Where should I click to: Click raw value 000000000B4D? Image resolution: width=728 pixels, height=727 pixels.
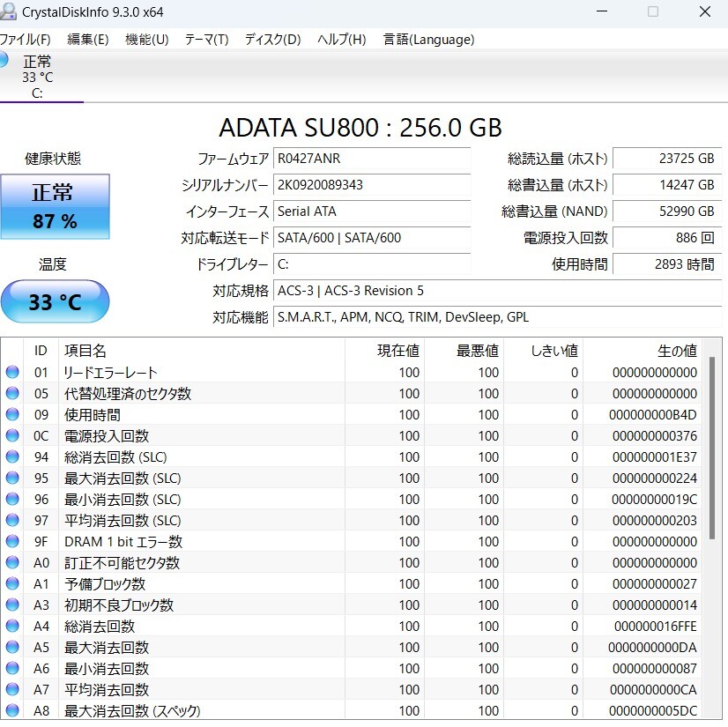pyautogui.click(x=653, y=414)
